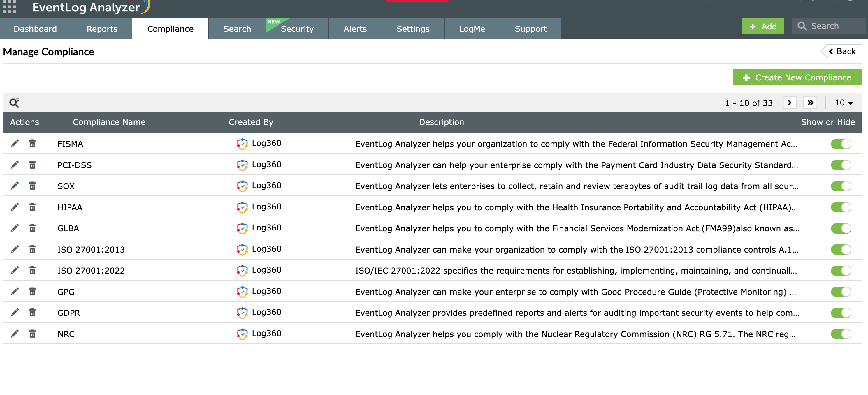Toggle visibility of GDPR compliance

click(x=841, y=313)
